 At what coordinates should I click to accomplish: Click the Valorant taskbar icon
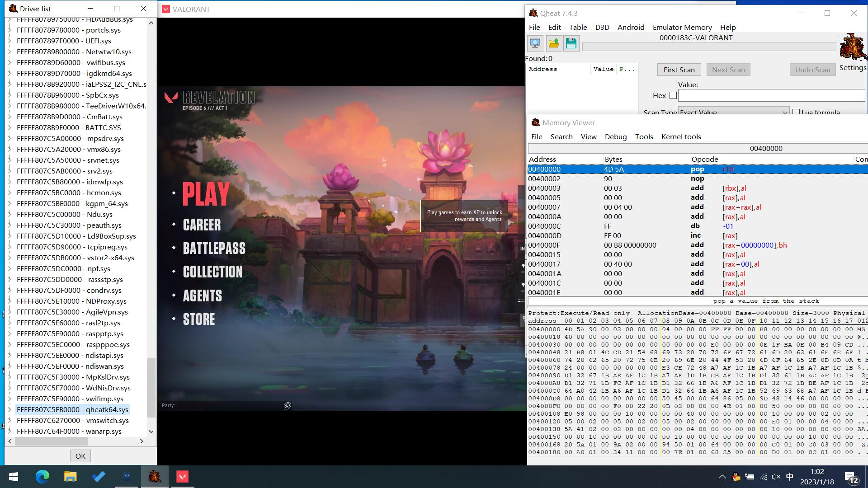182,476
